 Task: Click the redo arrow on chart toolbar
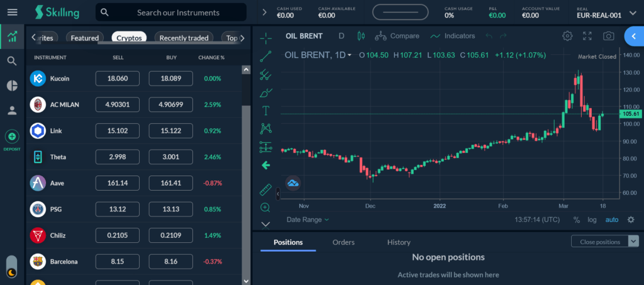[503, 36]
